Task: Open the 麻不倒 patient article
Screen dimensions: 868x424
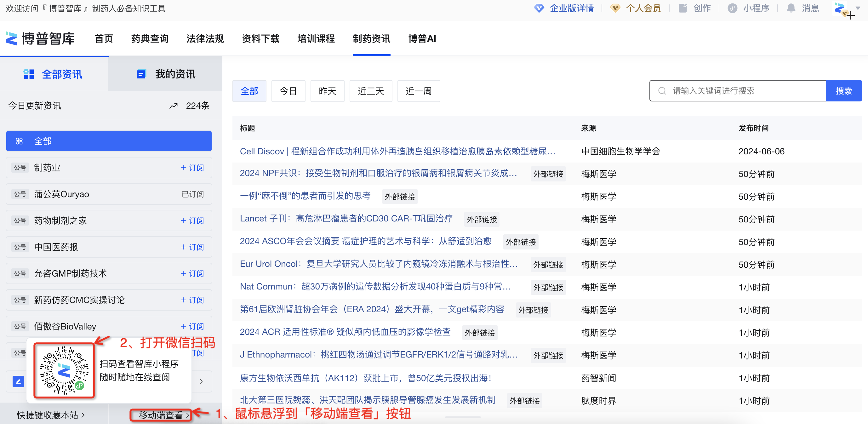Action: (x=305, y=196)
